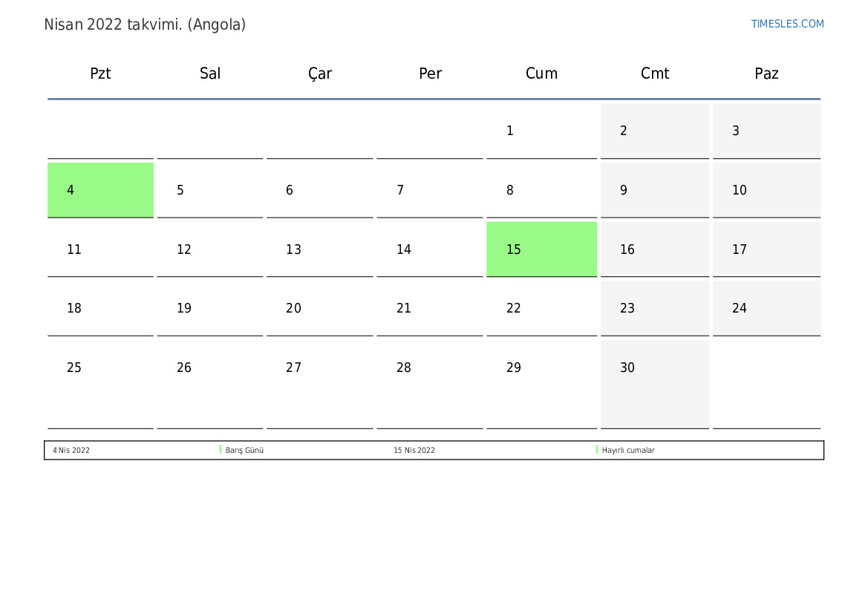Screen dimensions: 868x614
Task: Select the highlighted April 15 Good Friday cell
Action: 541,249
